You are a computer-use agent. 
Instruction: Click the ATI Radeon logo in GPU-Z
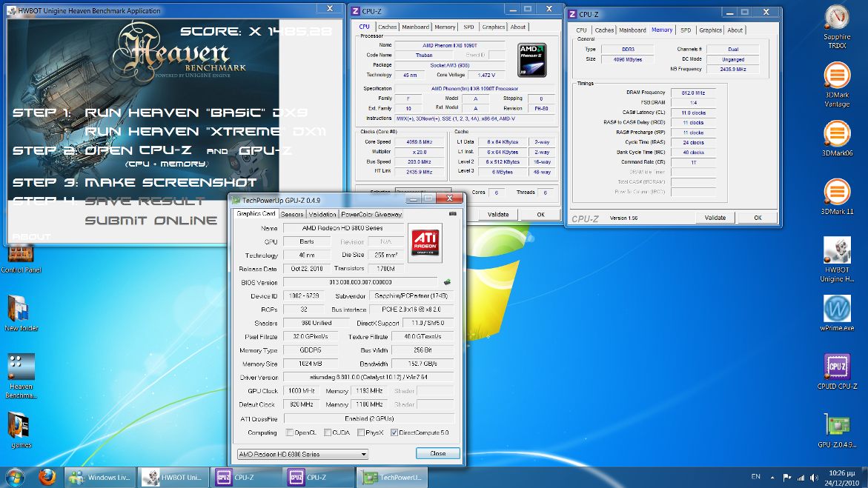click(425, 242)
